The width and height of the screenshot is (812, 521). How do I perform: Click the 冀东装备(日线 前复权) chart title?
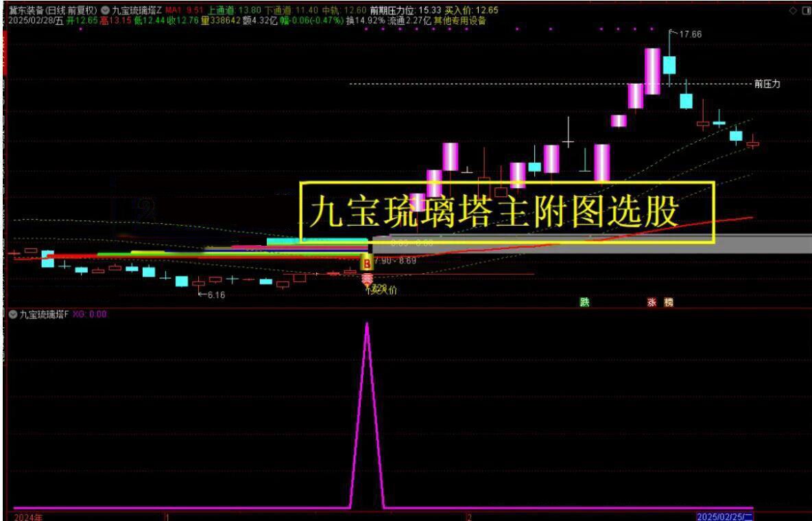click(53, 10)
